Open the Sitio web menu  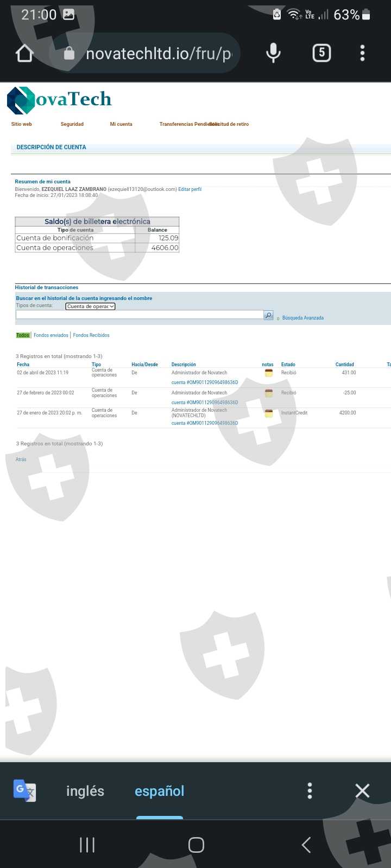point(22,124)
